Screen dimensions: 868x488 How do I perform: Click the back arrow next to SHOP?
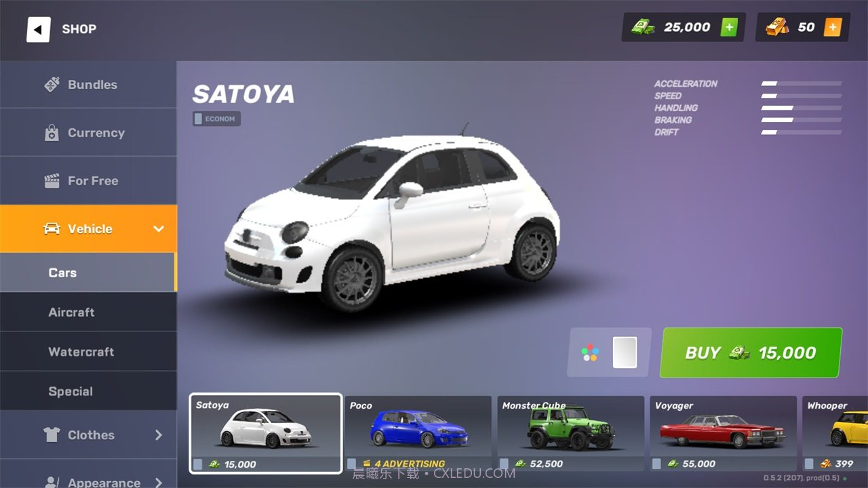pyautogui.click(x=39, y=29)
